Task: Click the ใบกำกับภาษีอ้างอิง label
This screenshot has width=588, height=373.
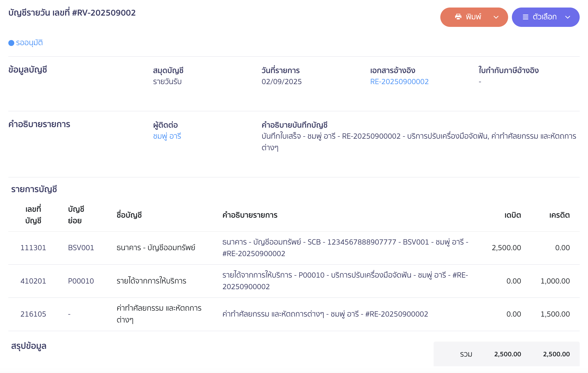Action: tap(508, 70)
